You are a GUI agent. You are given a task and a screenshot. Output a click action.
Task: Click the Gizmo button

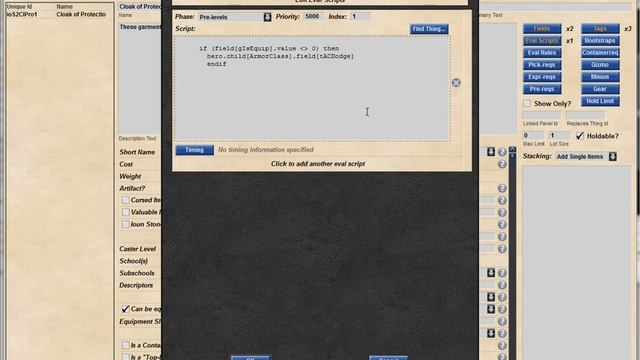tap(600, 64)
